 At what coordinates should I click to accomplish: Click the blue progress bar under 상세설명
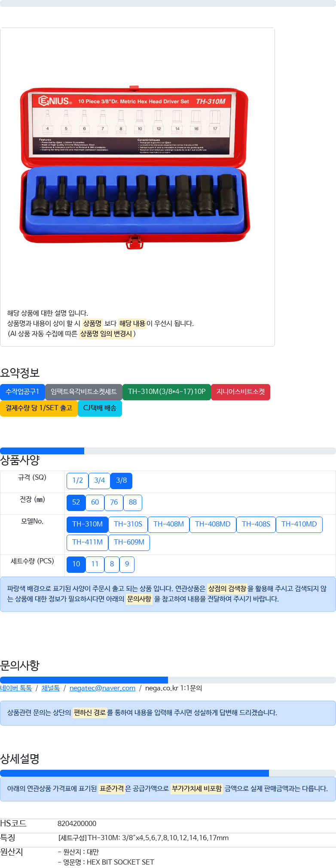pos(134,773)
